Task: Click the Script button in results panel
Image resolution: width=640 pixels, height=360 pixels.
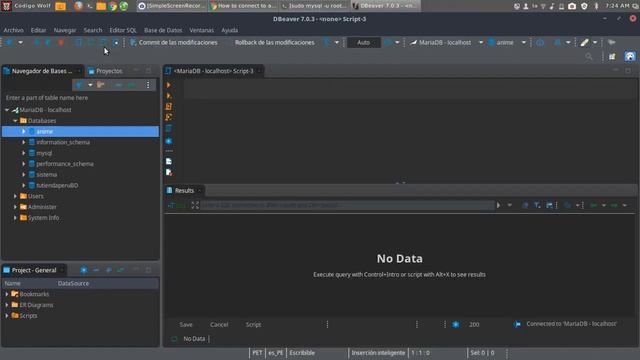Action: pos(253,325)
